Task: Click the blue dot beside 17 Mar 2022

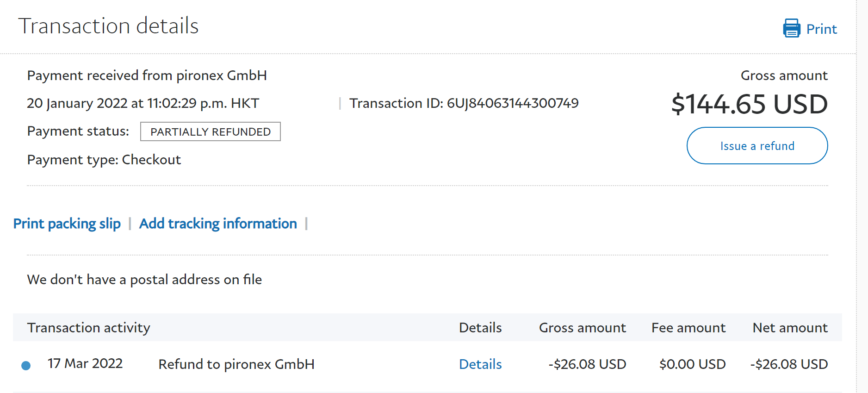Action: click(26, 366)
